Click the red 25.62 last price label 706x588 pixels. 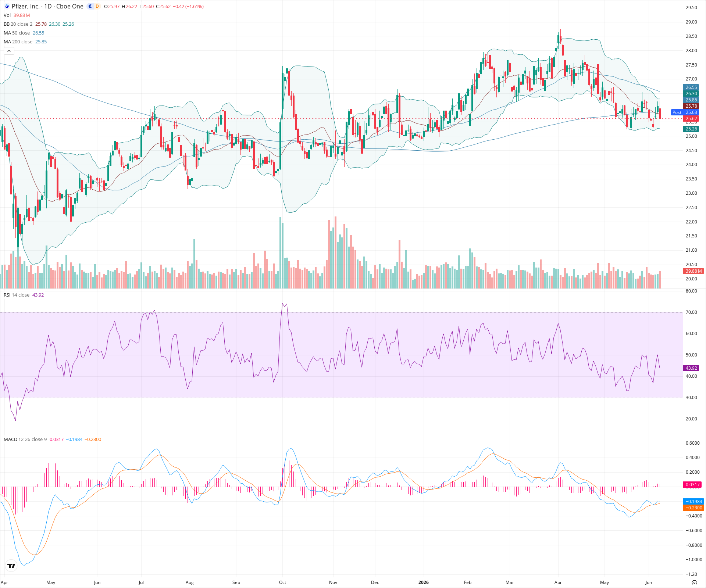point(691,119)
